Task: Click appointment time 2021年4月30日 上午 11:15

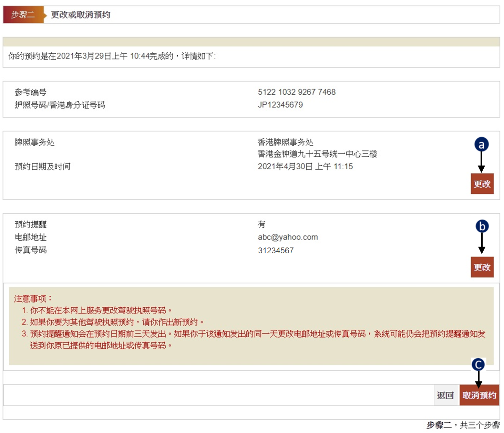Action: click(305, 167)
